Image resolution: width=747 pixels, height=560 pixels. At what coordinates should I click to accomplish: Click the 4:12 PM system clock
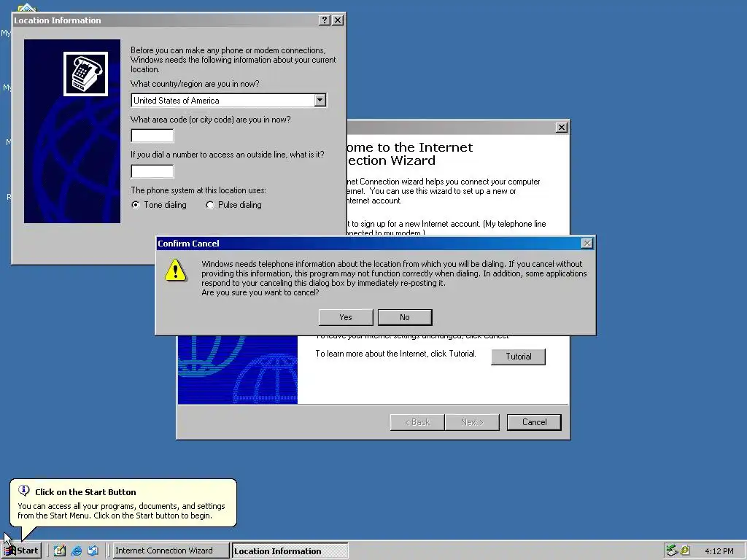(719, 551)
